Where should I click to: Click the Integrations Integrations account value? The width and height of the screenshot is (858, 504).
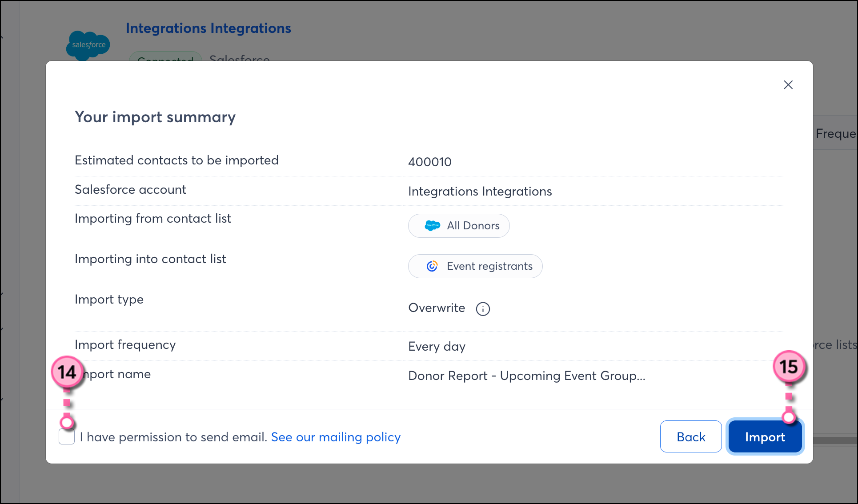pos(480,191)
